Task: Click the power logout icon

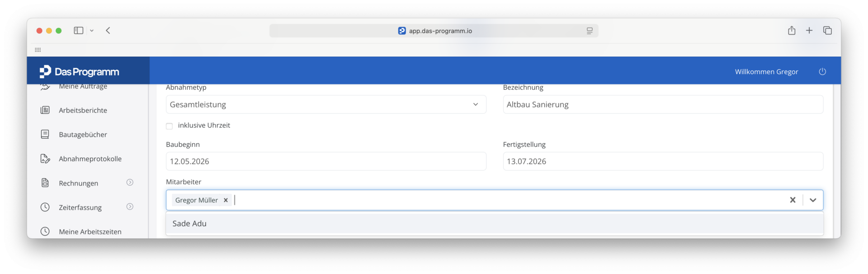Action: [x=822, y=72]
